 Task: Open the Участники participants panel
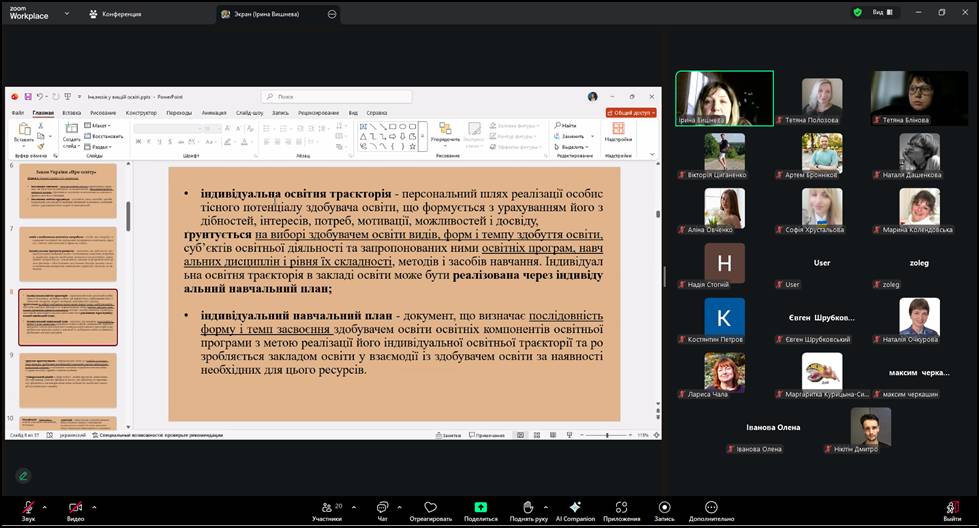click(x=326, y=508)
